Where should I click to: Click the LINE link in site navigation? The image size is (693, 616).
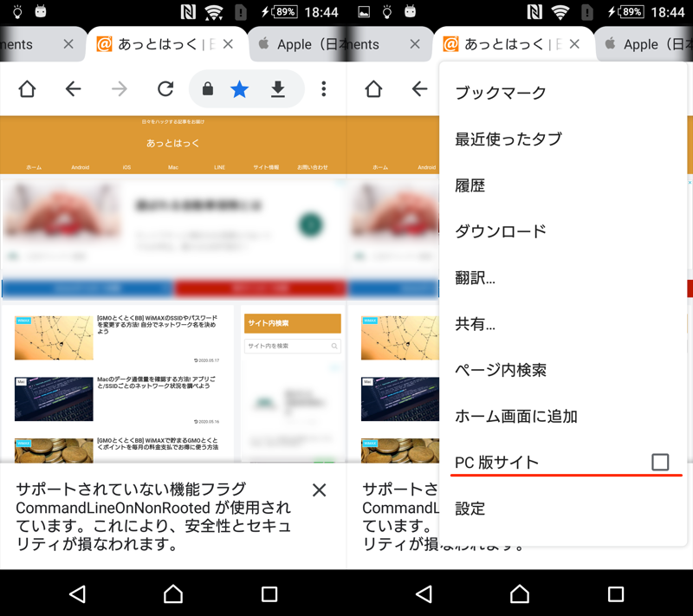click(219, 167)
